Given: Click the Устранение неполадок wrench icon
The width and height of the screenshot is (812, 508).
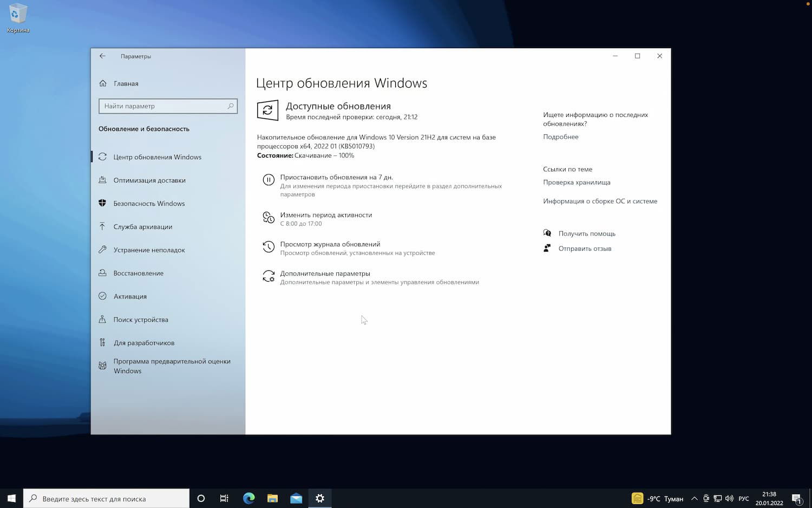Looking at the screenshot, I should (102, 250).
